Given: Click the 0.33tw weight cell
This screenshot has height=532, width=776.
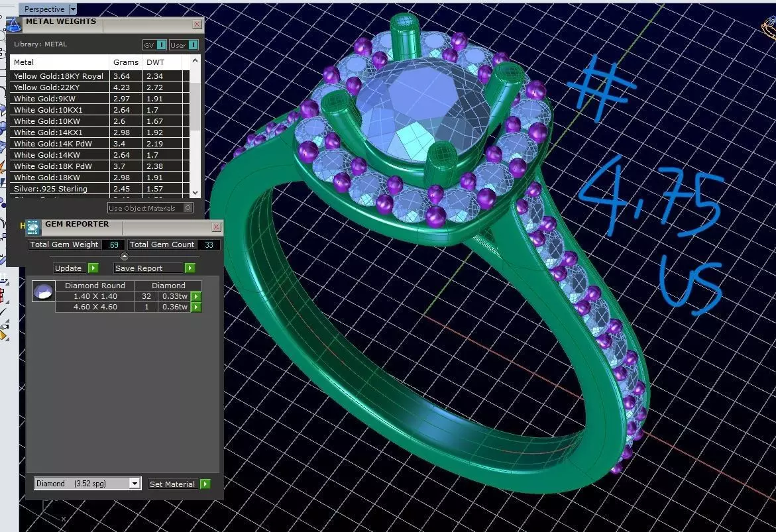Looking at the screenshot, I should pyautogui.click(x=175, y=296).
